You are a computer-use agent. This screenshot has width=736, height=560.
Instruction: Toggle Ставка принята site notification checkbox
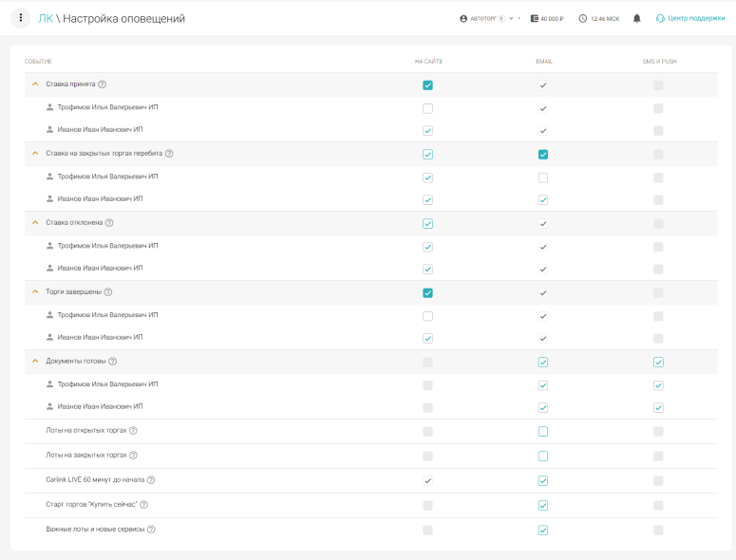[427, 85]
